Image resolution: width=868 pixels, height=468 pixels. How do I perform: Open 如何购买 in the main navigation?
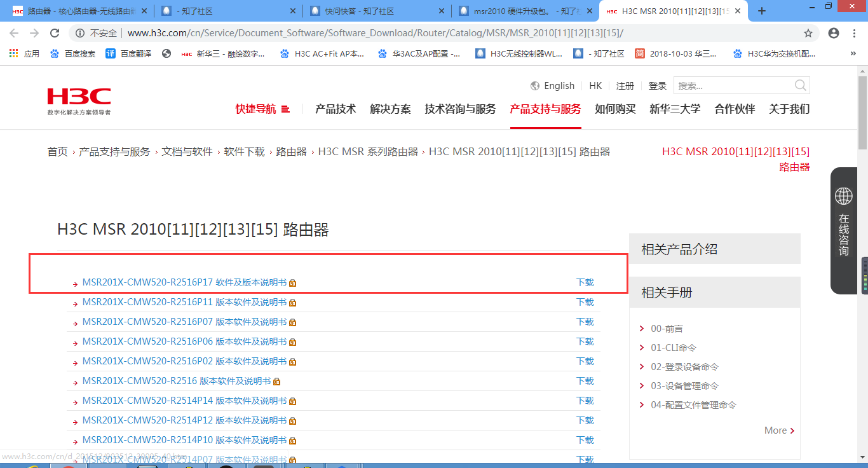point(615,109)
